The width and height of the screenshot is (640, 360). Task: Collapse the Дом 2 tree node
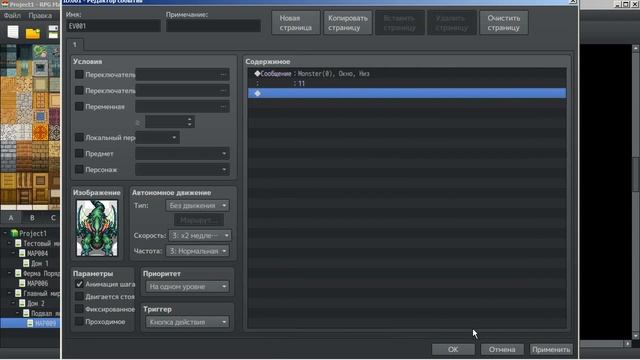[13, 303]
